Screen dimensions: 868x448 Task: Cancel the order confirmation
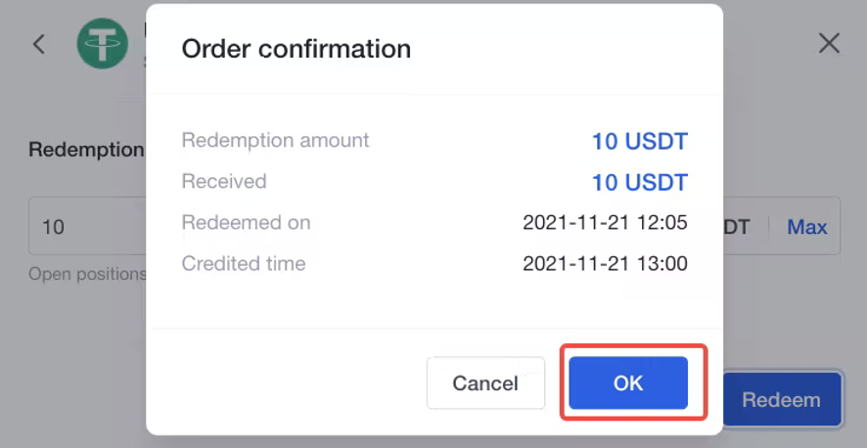[x=485, y=382]
